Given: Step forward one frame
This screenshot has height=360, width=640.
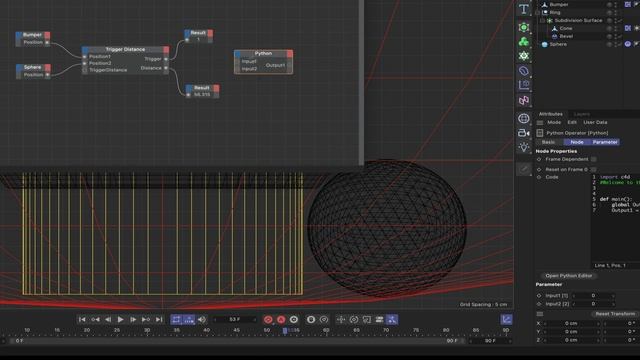Looking at the screenshot, I should coord(133,320).
